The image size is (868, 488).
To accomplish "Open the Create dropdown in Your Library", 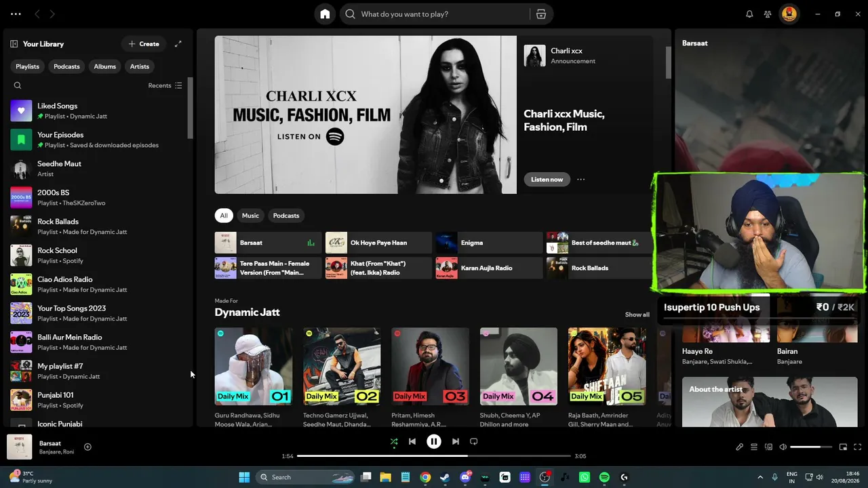I will point(144,44).
